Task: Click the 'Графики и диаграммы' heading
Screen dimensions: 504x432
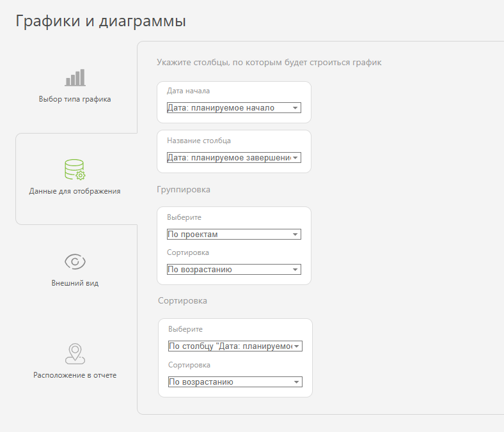Action: coord(100,21)
